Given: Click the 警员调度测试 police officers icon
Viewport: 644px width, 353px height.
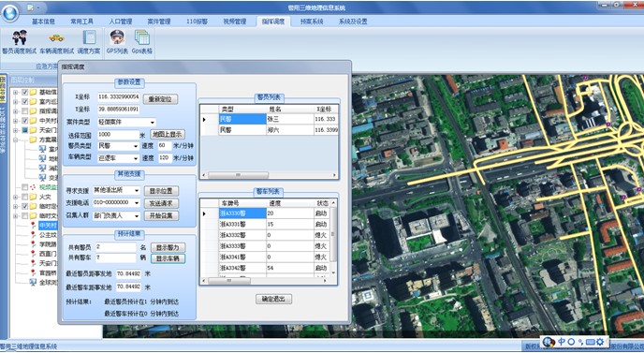Looking at the screenshot, I should tap(19, 37).
